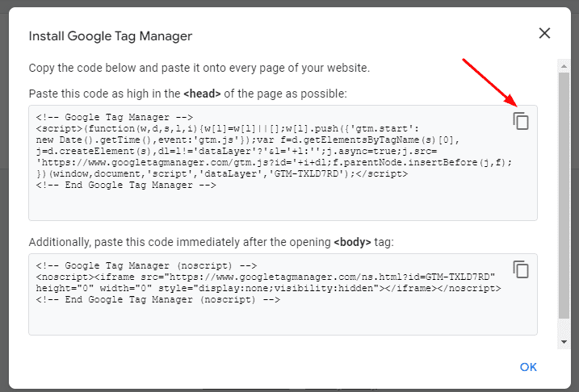Click the scrollbar down arrow
The width and height of the screenshot is (579, 392).
pos(564,342)
